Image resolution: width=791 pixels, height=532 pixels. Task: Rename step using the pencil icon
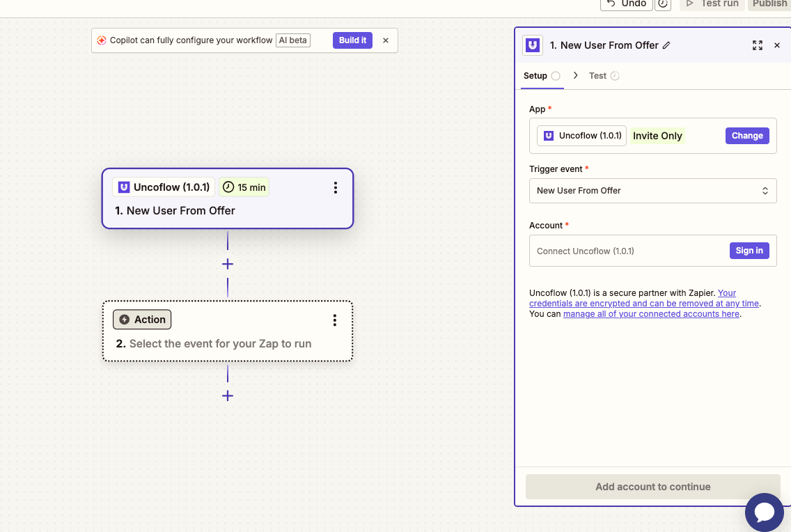[666, 45]
